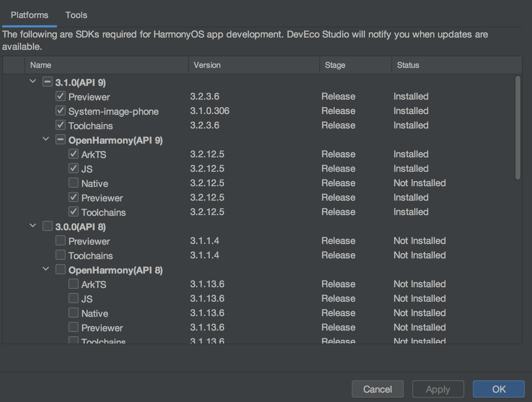The height and width of the screenshot is (402, 532).
Task: Check JS 3.1.13.6 checkbox
Action: point(74,298)
